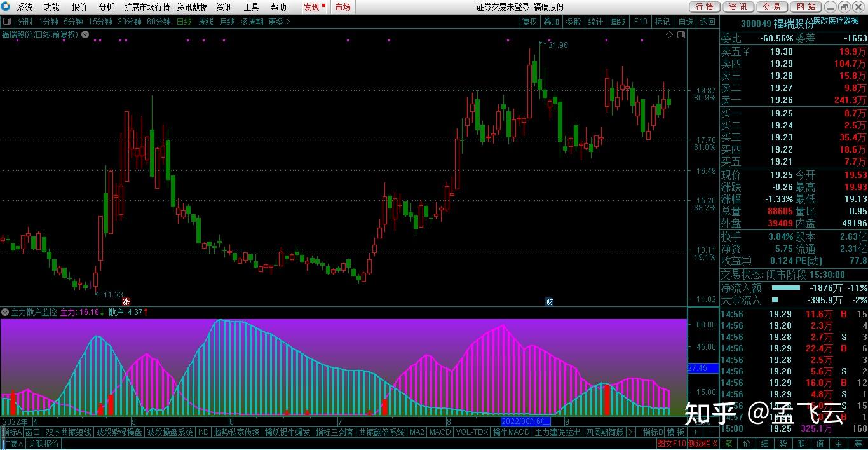The height and width of the screenshot is (450, 868).
Task: Open the 帮助 menu
Action: (278, 7)
